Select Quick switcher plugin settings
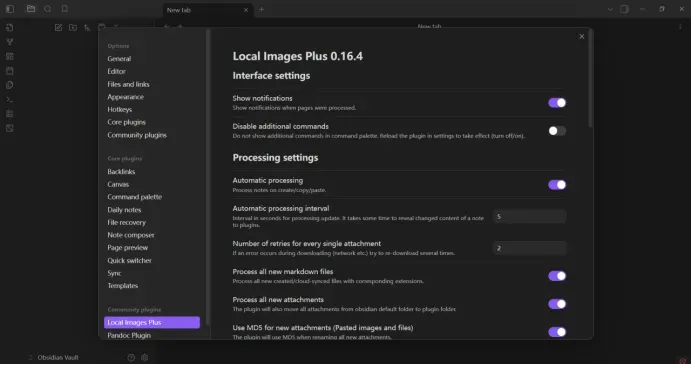The image size is (691, 365). [x=130, y=261]
